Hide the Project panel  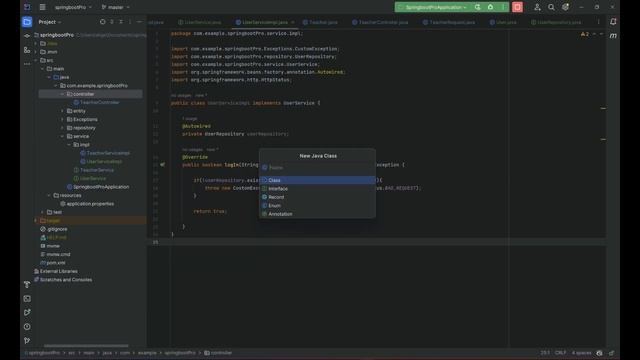pyautogui.click(x=139, y=22)
